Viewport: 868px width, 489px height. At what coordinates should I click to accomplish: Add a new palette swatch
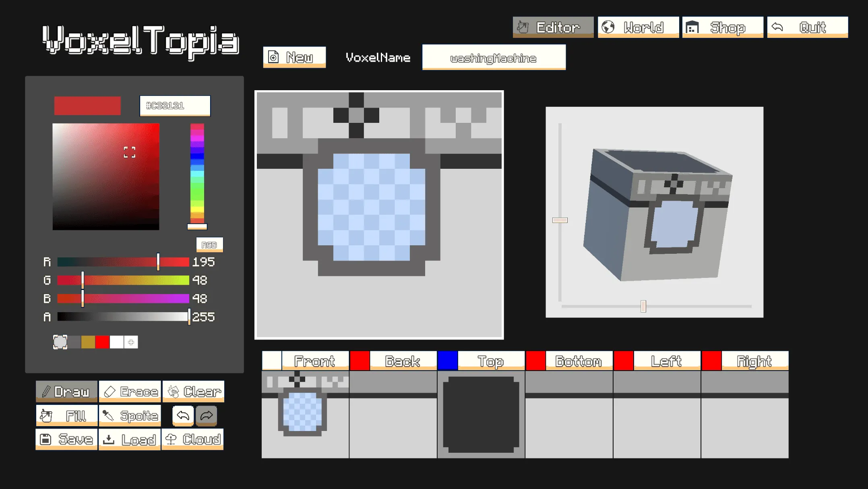click(x=131, y=342)
